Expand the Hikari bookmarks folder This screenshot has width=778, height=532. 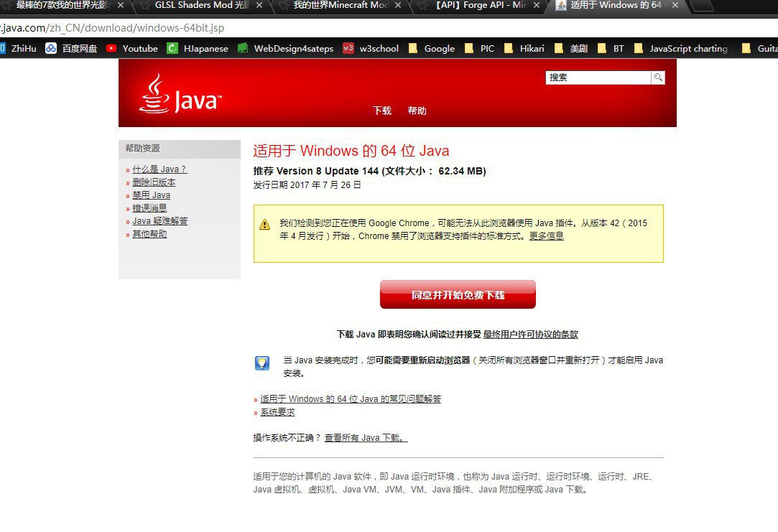coord(524,49)
